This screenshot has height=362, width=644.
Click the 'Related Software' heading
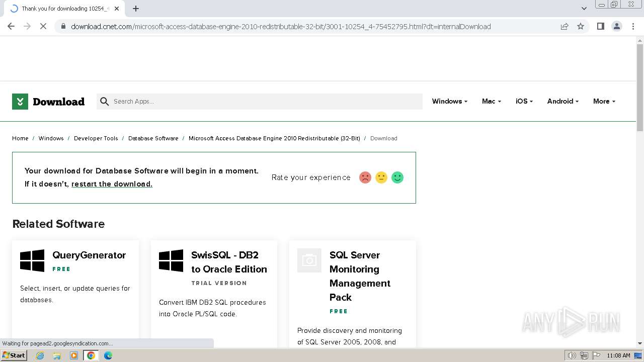coord(58,224)
